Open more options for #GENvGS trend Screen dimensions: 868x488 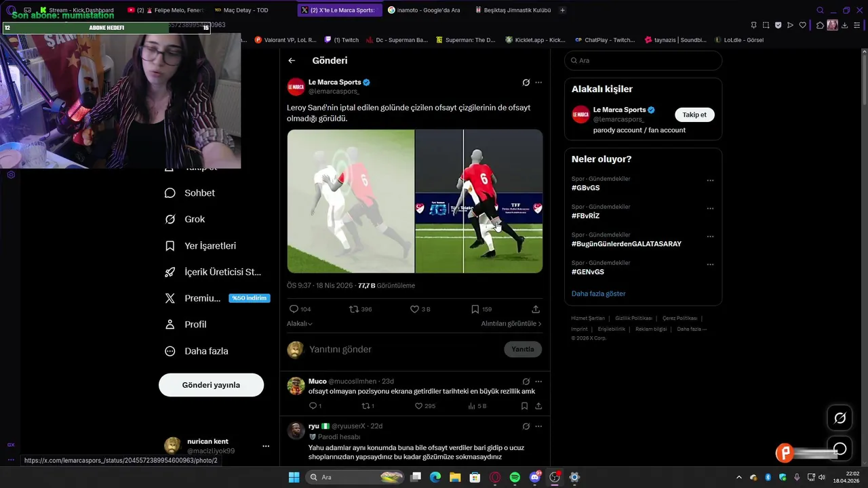(710, 264)
